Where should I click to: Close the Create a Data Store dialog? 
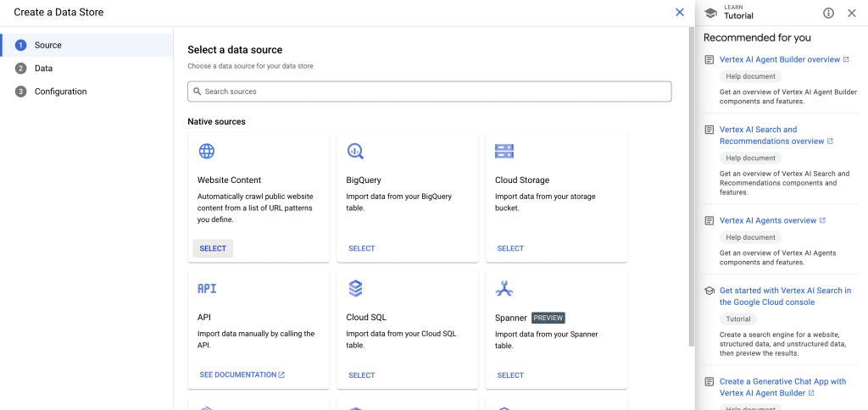[x=679, y=12]
